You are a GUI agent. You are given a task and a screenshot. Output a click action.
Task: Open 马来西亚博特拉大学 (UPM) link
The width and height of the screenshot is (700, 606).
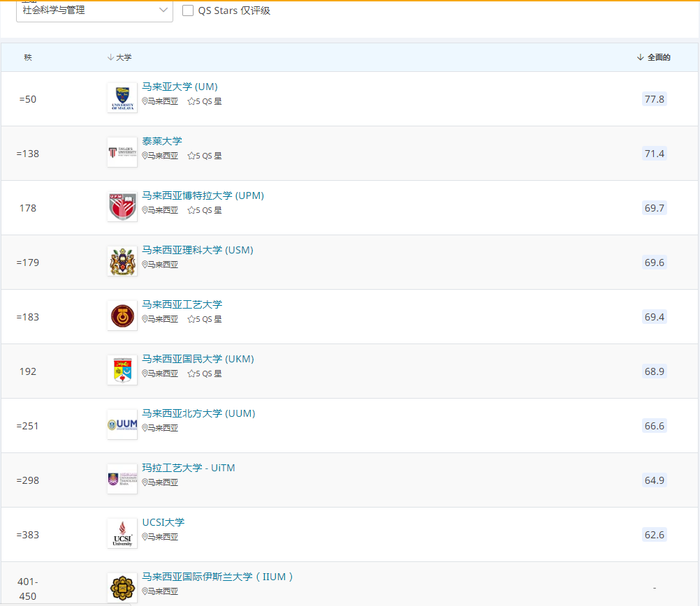coord(203,196)
